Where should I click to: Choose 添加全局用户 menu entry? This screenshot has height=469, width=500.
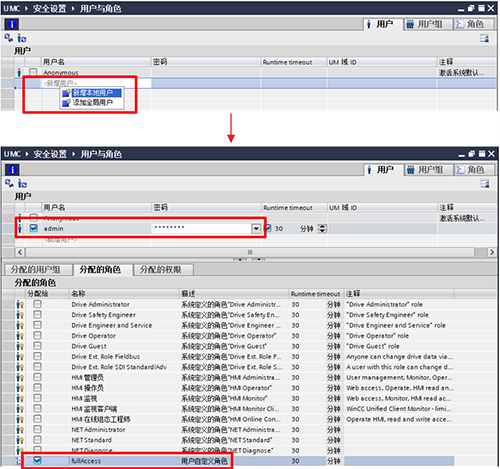coord(92,102)
